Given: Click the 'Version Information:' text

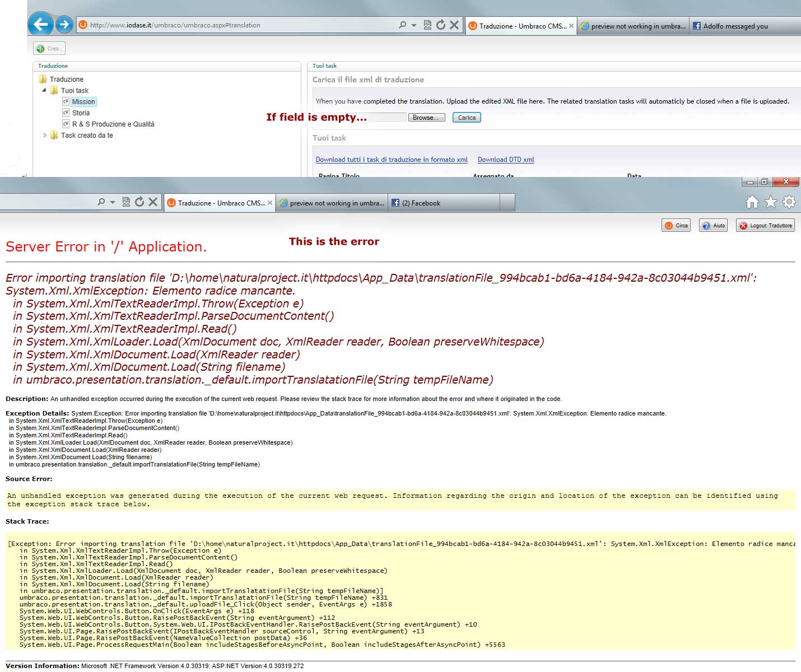Looking at the screenshot, I should tap(43, 666).
